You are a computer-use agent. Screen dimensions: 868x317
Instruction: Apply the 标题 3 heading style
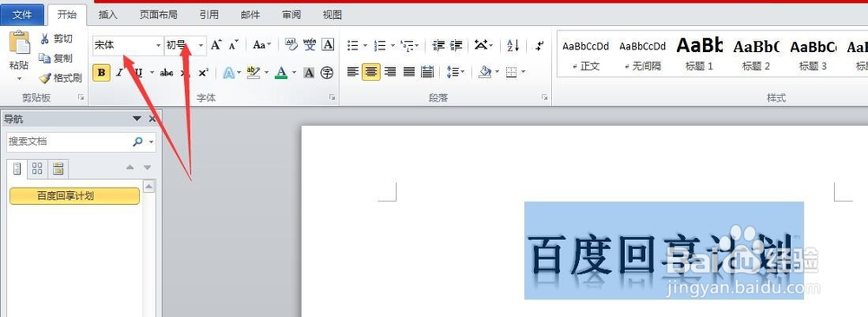[812, 55]
